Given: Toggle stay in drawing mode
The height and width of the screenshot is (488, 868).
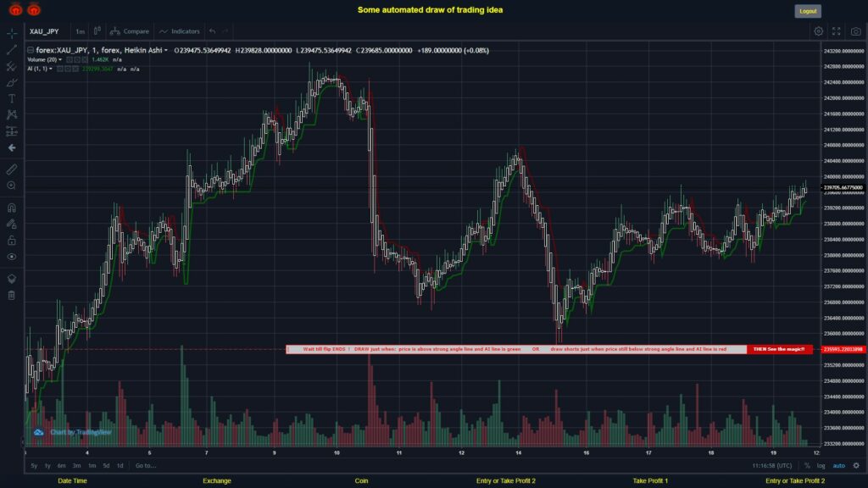Looking at the screenshot, I should (x=12, y=224).
